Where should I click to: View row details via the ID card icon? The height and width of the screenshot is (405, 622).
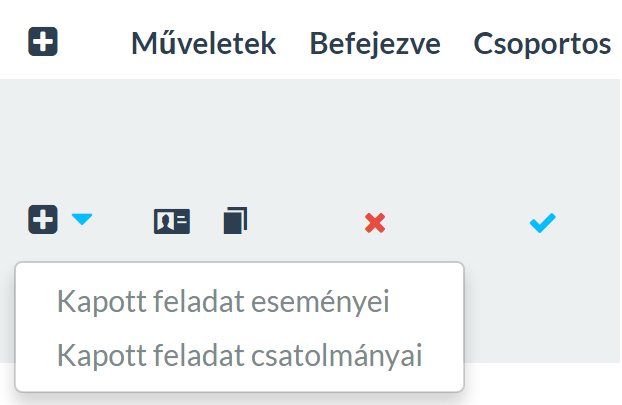tap(171, 221)
